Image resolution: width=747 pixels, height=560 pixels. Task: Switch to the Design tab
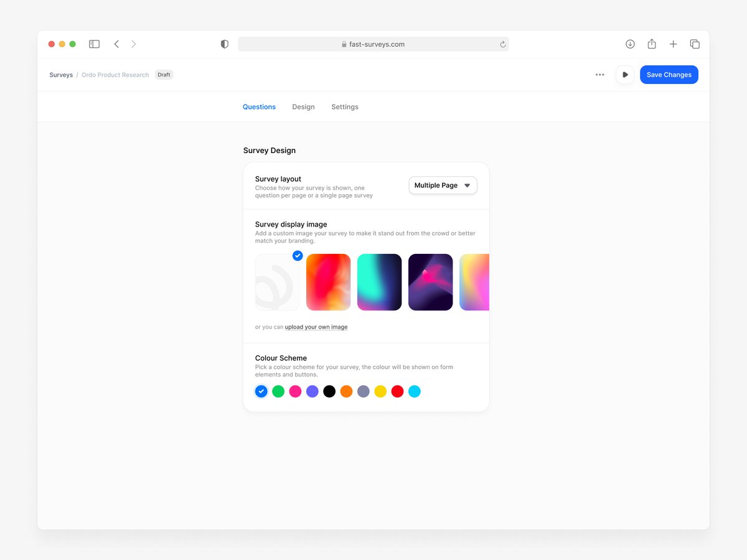303,107
